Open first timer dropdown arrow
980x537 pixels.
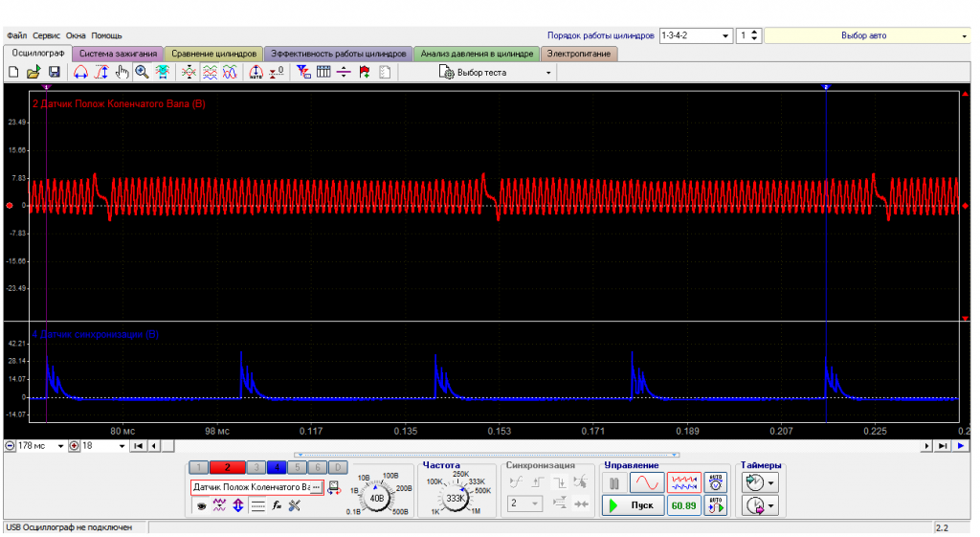(x=771, y=482)
